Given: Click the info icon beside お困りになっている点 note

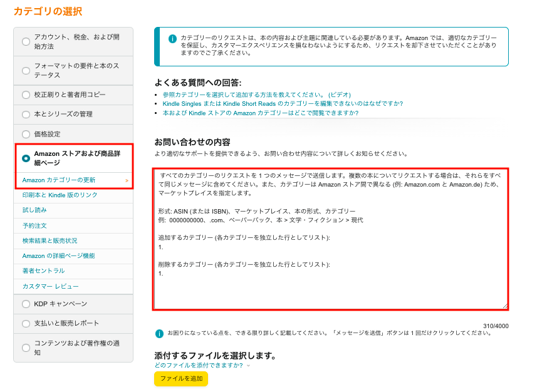Looking at the screenshot, I should (159, 334).
